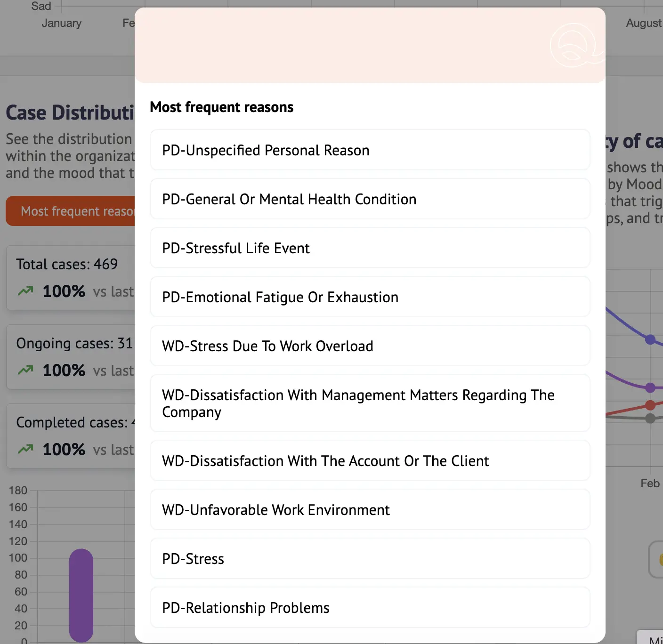The height and width of the screenshot is (644, 663).
Task: Select the PD-Stressful Life Event reason
Action: point(370,248)
